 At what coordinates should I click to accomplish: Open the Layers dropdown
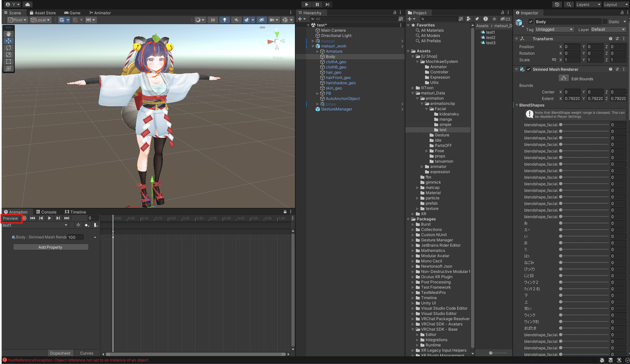tap(588, 4)
